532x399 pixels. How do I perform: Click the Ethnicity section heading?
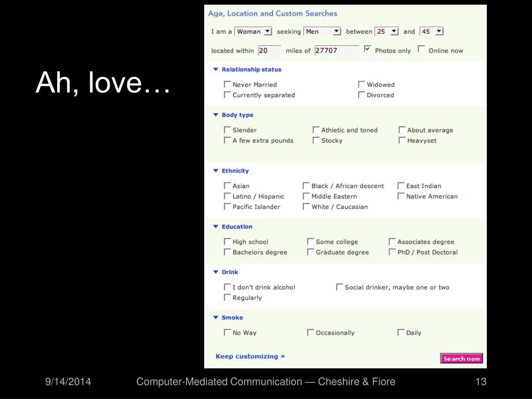[x=235, y=170]
